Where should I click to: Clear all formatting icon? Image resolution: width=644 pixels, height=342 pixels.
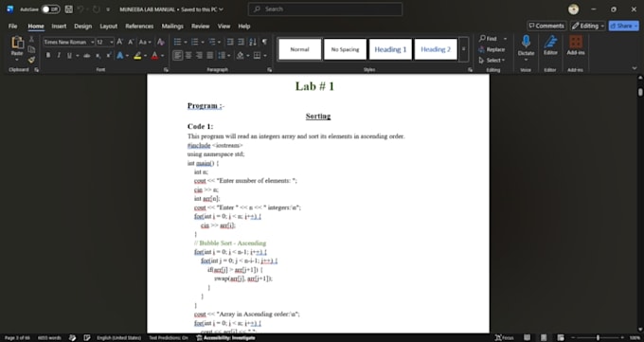[161, 42]
